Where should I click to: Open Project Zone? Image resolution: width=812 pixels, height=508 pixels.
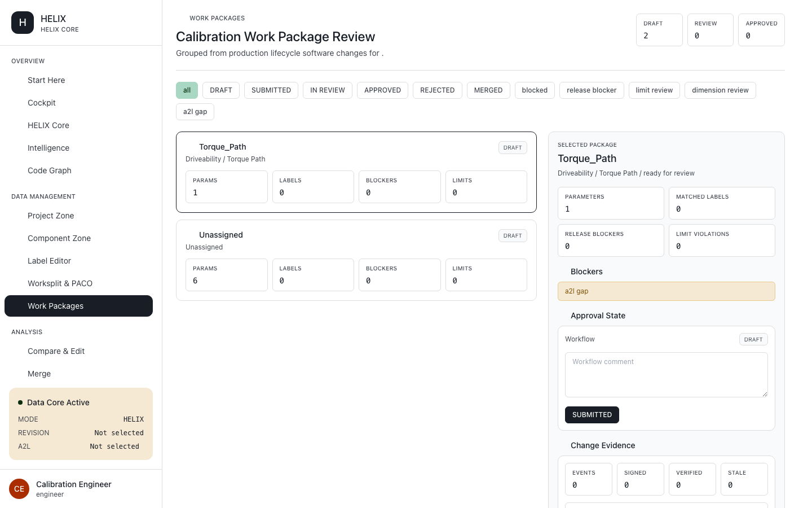point(78,216)
